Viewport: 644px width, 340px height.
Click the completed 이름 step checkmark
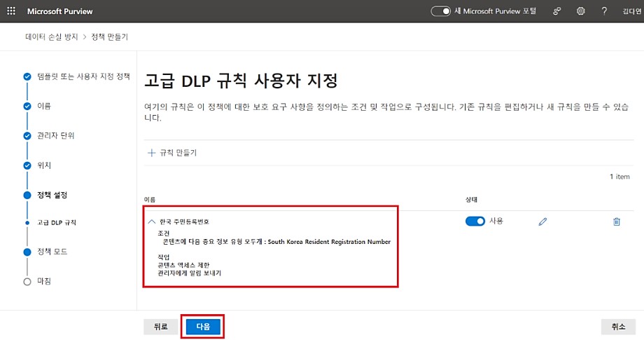(x=27, y=106)
